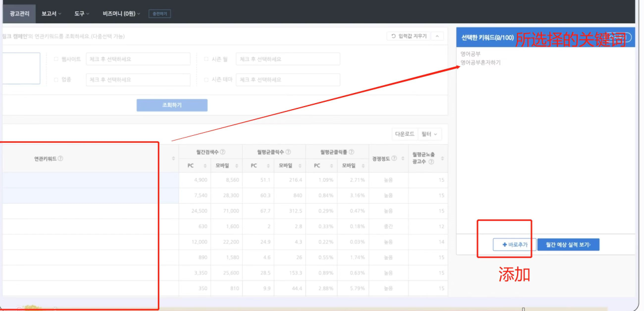Open help icon beside 월평균노출 광고수 header

[x=431, y=162]
